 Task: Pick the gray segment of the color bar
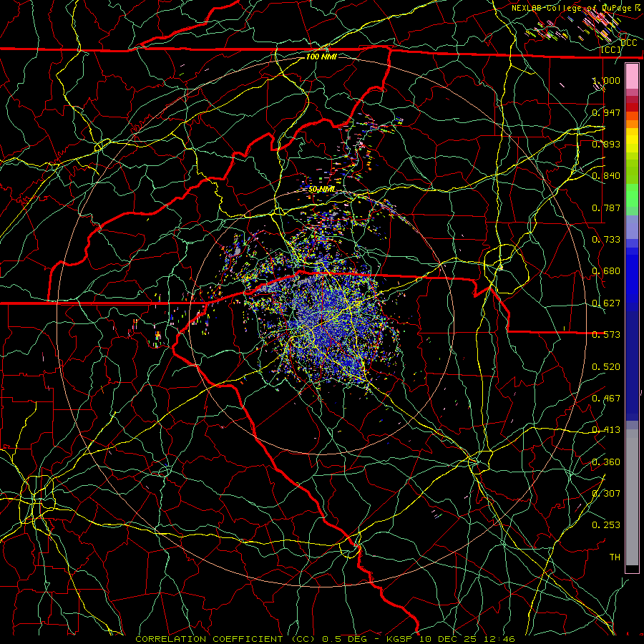click(632, 497)
